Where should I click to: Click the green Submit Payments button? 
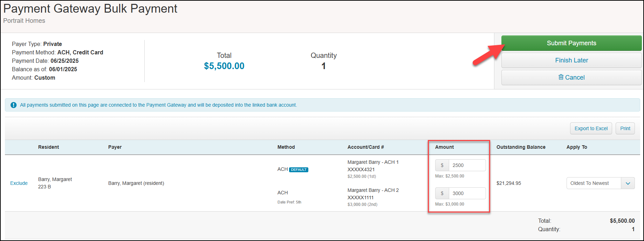point(571,43)
